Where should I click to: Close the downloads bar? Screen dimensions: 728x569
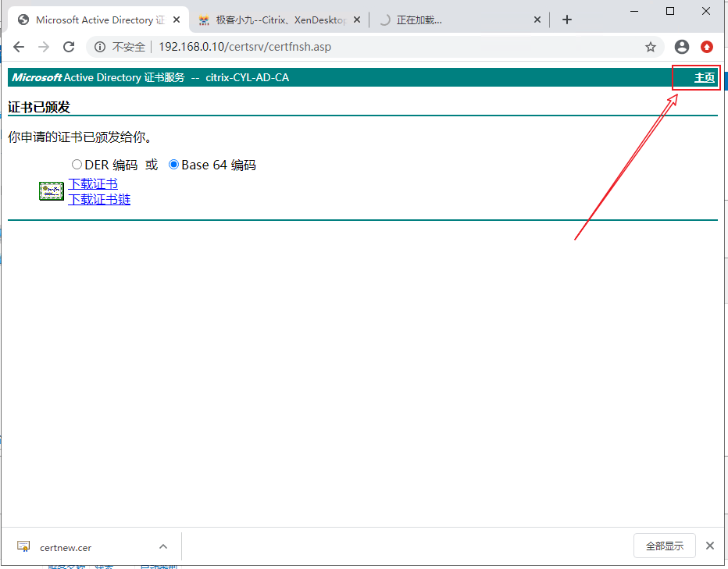coord(710,546)
